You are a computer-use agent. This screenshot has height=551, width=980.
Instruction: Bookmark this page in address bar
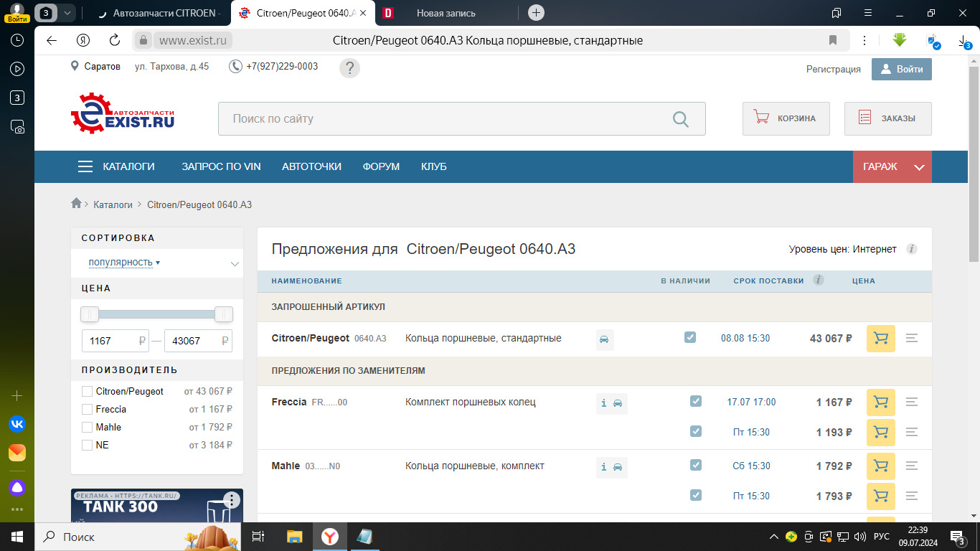click(x=833, y=40)
